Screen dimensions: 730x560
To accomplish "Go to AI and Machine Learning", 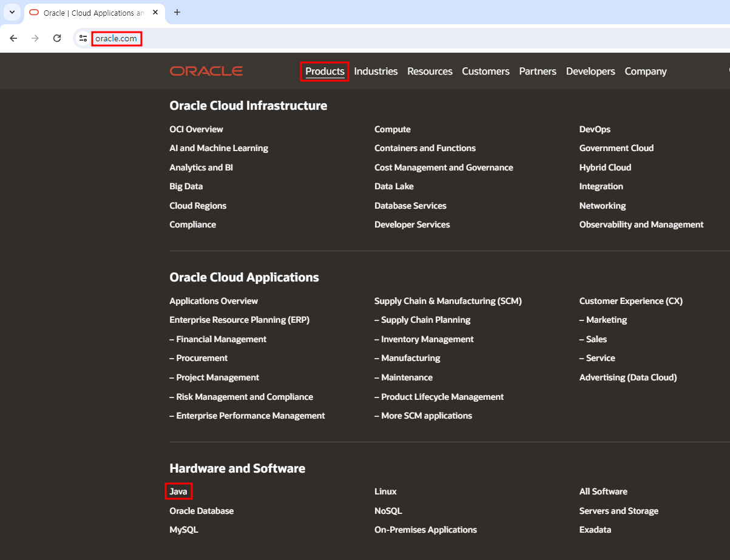I will pos(218,148).
